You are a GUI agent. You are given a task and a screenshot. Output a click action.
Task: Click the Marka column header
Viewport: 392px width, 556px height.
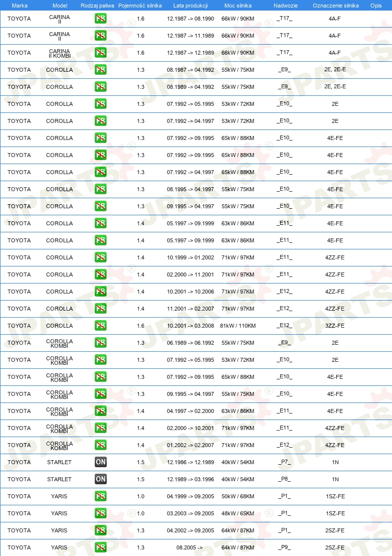coord(20,6)
